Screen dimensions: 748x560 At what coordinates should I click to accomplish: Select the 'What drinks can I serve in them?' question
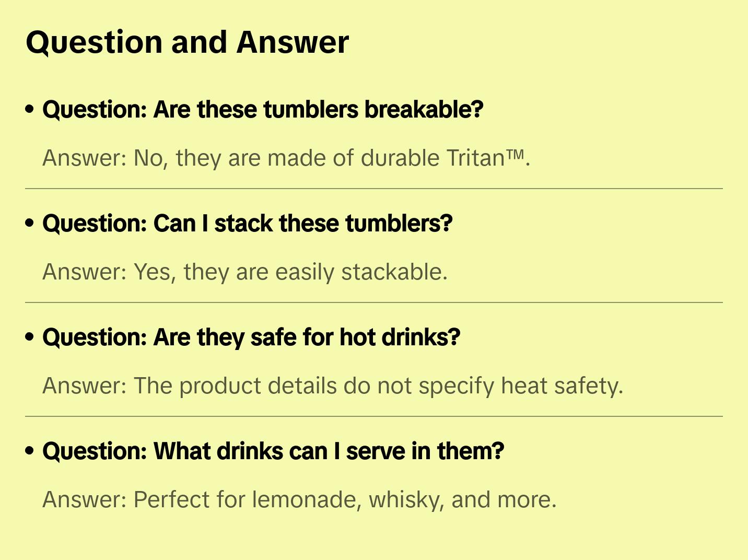coord(273,451)
